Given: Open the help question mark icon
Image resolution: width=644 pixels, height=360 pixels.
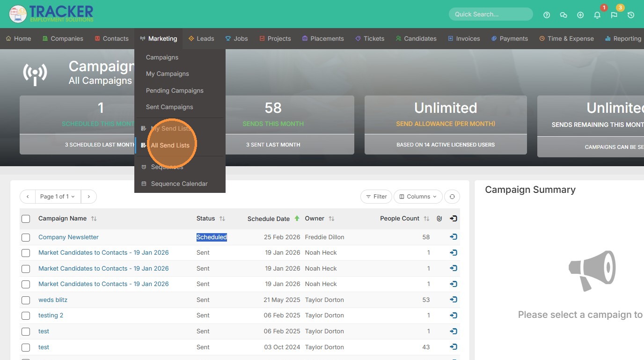Looking at the screenshot, I should point(547,15).
